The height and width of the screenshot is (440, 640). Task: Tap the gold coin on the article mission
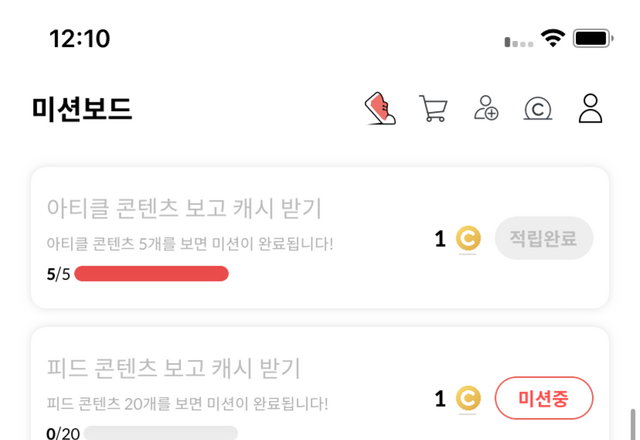point(468,239)
